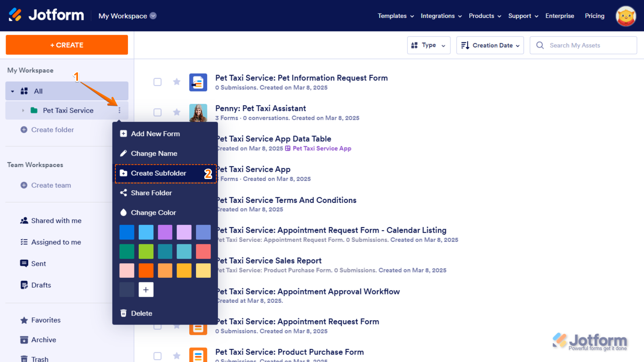Collapse the All folder tree arrow
Screen dimensions: 644x362
coord(12,91)
